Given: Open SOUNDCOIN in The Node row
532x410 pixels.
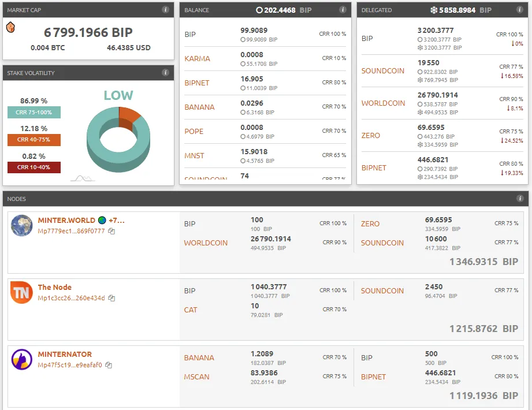Looking at the screenshot, I should click(382, 291).
